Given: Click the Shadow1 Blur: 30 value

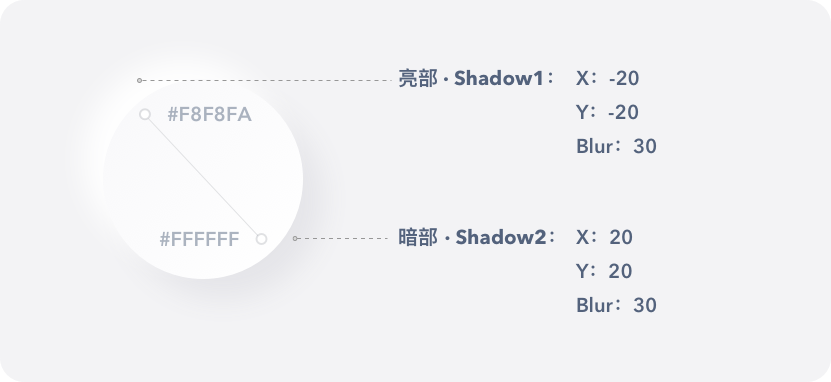Looking at the screenshot, I should tap(616, 146).
